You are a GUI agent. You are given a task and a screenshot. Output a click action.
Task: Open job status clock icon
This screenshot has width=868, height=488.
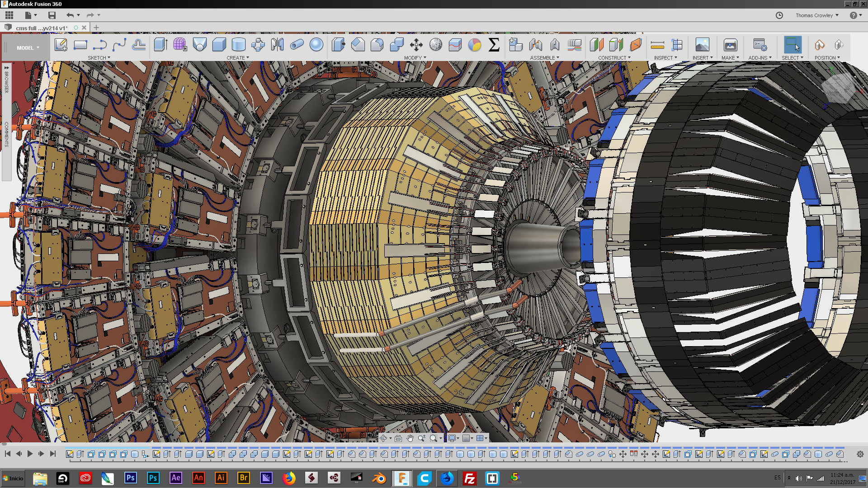pos(779,15)
